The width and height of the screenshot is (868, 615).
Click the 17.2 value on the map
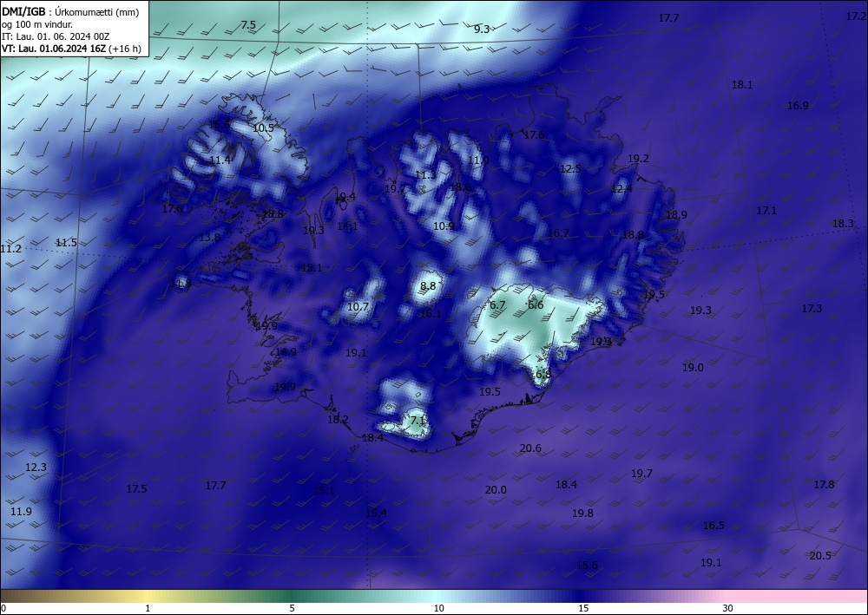855,16
